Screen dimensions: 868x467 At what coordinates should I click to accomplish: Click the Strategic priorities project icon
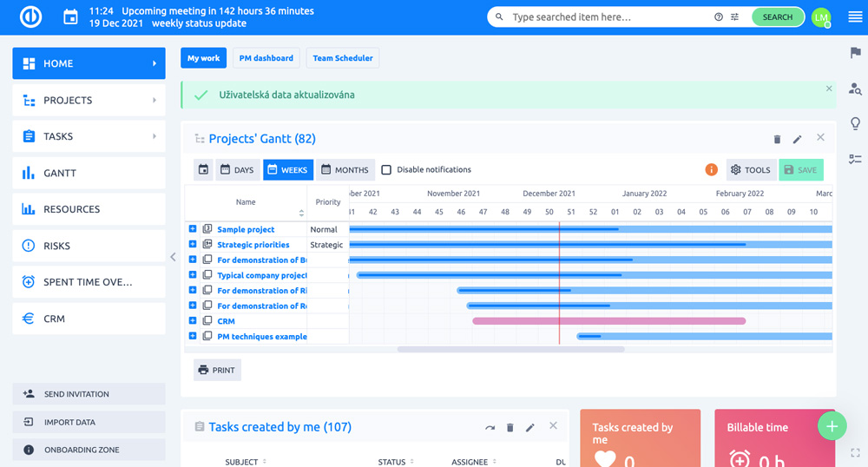point(207,244)
